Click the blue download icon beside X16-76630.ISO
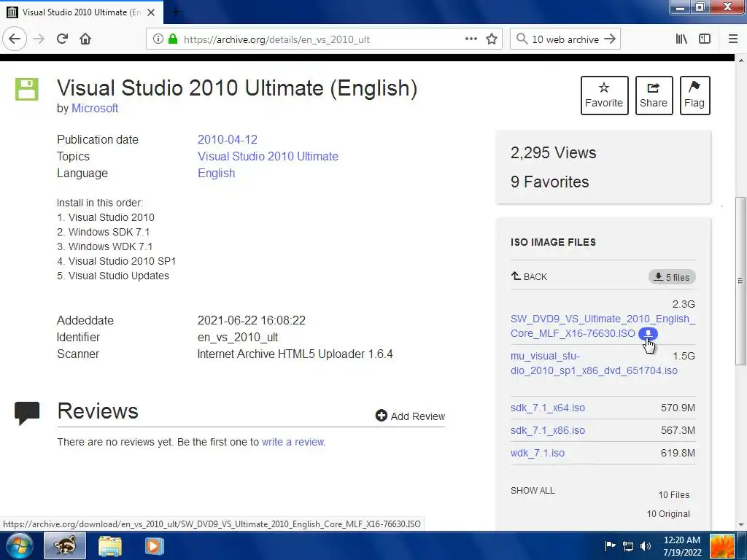 [648, 333]
